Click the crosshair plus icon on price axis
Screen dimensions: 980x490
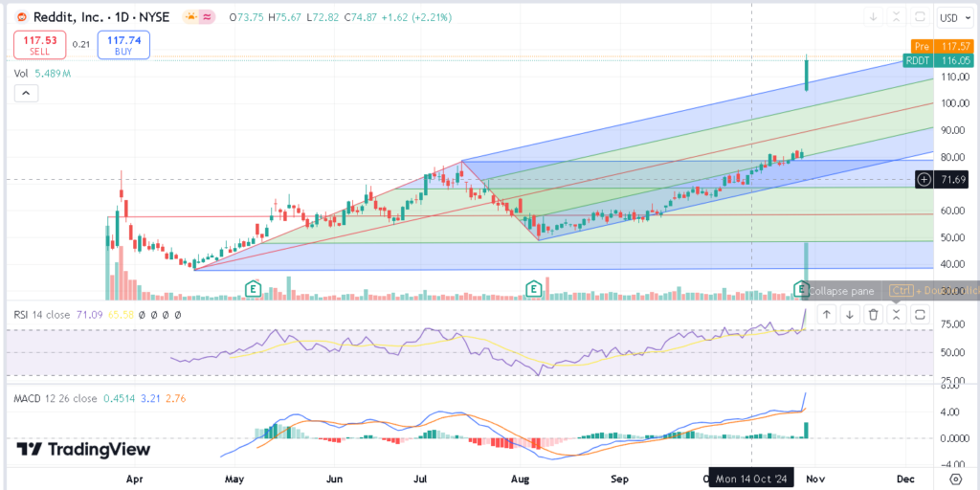pos(924,180)
